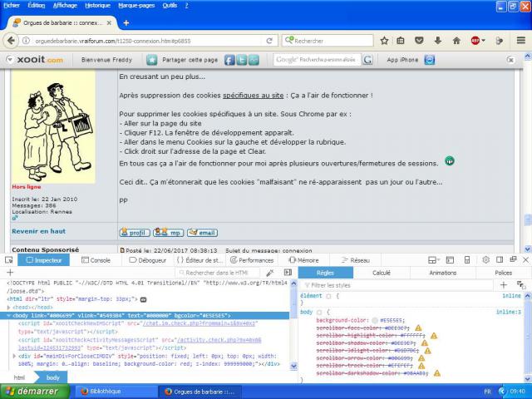
Task: Toggle the element rule selector checkbox
Action: pyautogui.click(x=328, y=296)
